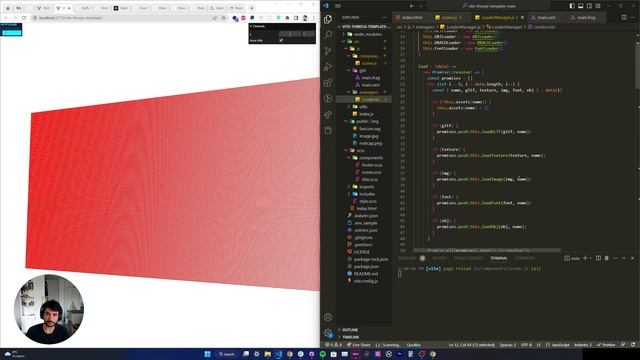Toggle bottom panel layout icon
Screen dimensions: 640x360
(x=580, y=6)
